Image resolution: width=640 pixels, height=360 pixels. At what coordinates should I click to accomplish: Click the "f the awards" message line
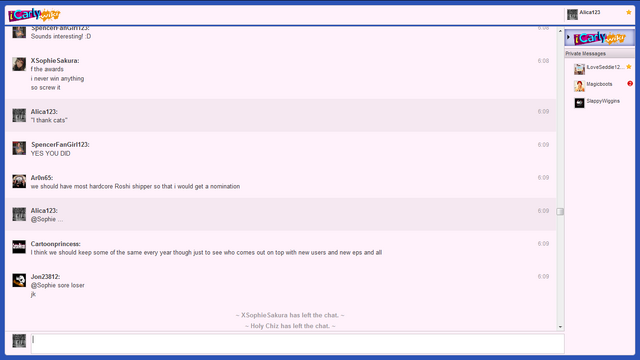click(x=47, y=69)
